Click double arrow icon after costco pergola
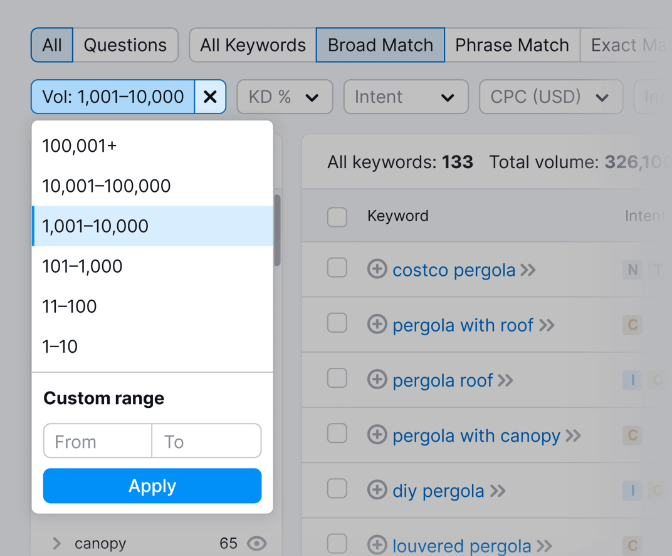This screenshot has height=556, width=672. [x=528, y=270]
